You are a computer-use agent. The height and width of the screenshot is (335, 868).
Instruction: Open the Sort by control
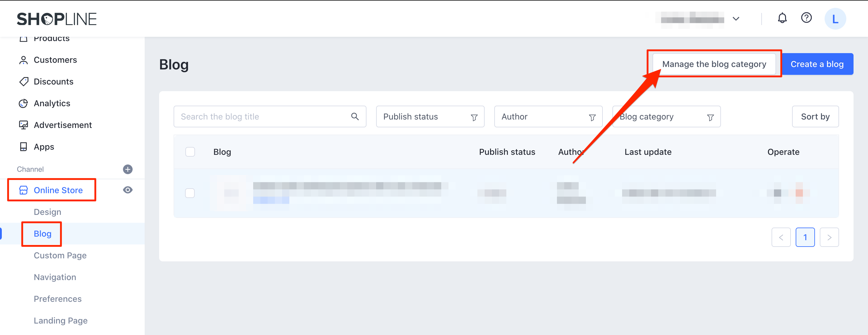point(815,117)
